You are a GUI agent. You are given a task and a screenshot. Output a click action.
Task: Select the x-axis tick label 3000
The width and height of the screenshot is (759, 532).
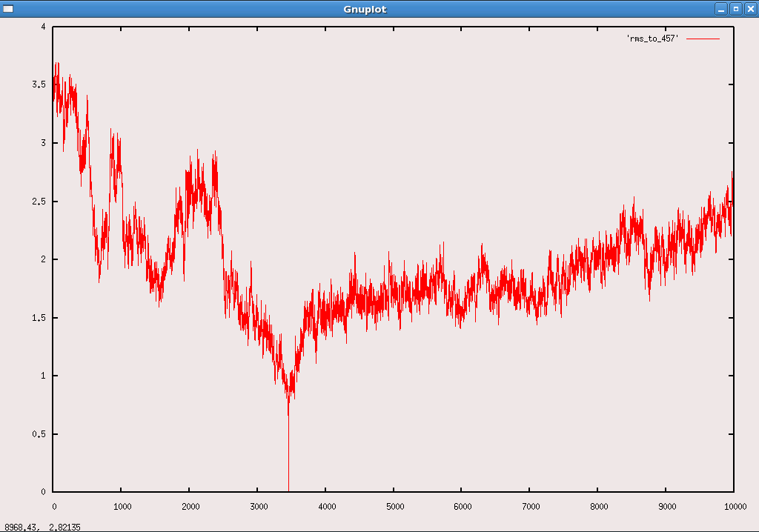[x=258, y=507]
